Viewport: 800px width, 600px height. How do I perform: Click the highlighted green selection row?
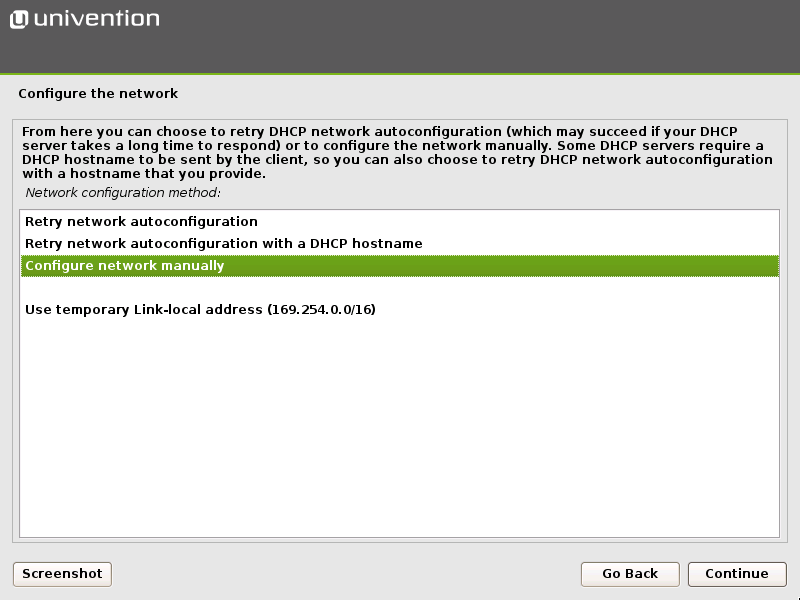[400, 265]
